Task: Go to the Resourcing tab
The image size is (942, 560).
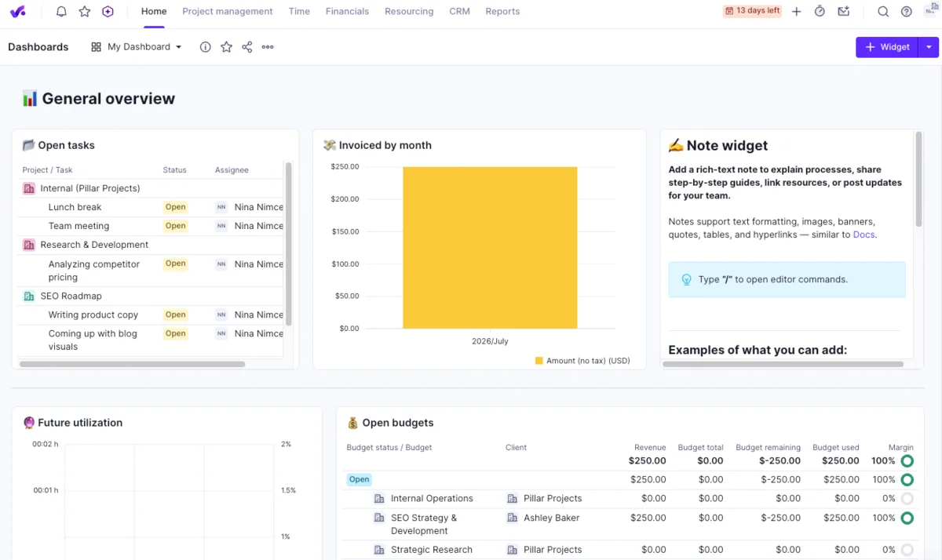Action: [x=409, y=12]
